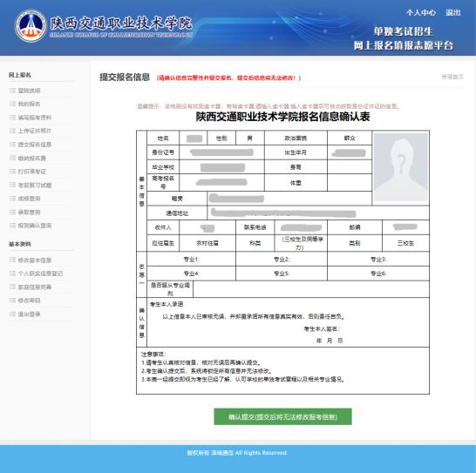Open 打印准考证 from the sidebar

32,172
